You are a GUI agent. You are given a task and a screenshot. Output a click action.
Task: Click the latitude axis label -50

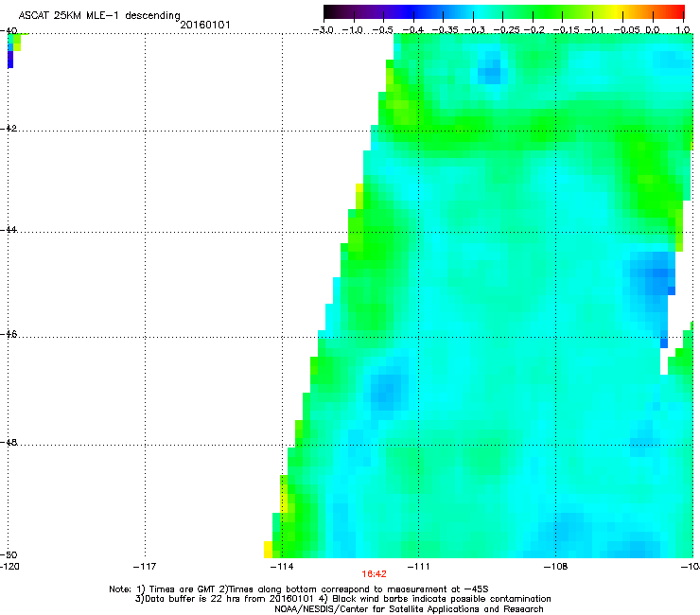(9, 555)
